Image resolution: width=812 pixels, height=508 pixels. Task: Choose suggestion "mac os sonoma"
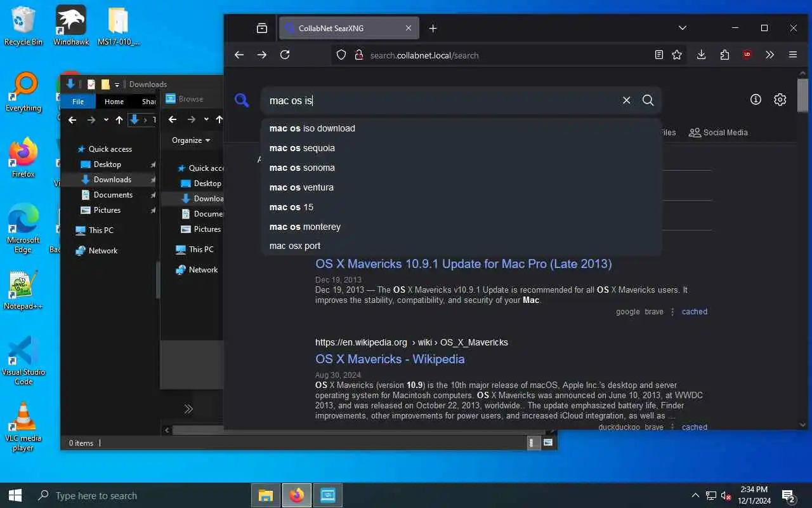[461, 168]
